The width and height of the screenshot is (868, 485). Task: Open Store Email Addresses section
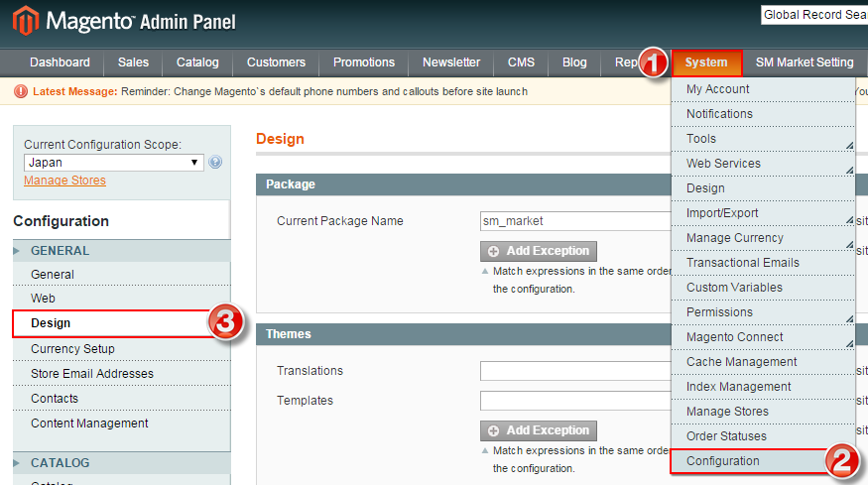click(122, 374)
